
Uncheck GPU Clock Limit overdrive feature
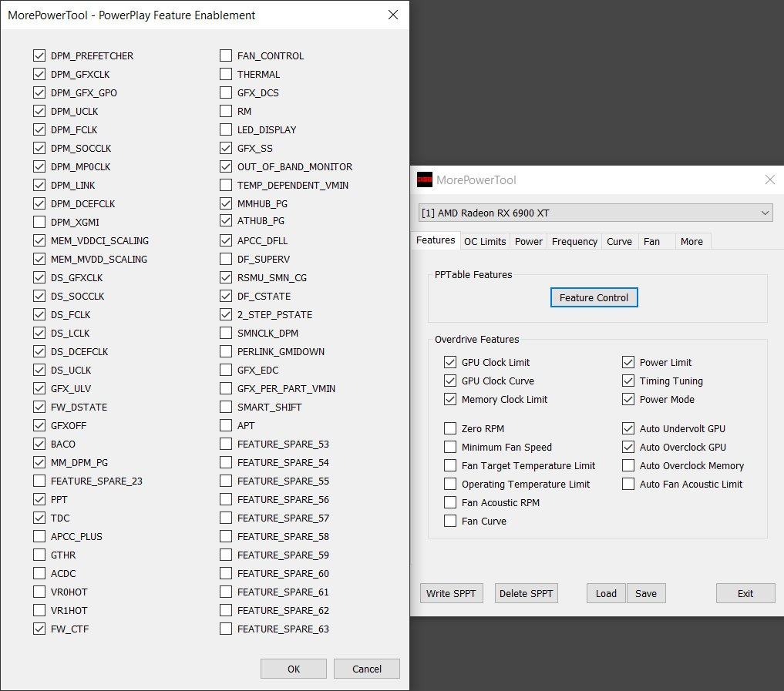(x=450, y=362)
